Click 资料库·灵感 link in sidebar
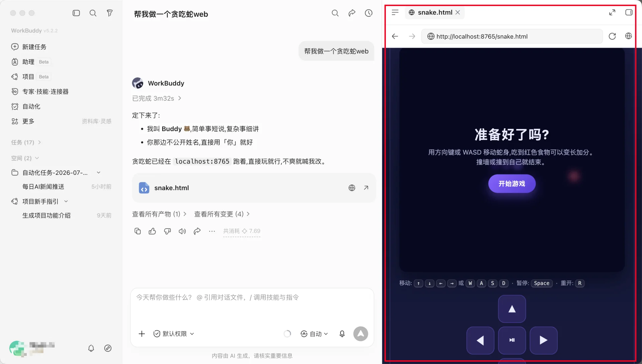This screenshot has width=642, height=364. click(x=97, y=121)
